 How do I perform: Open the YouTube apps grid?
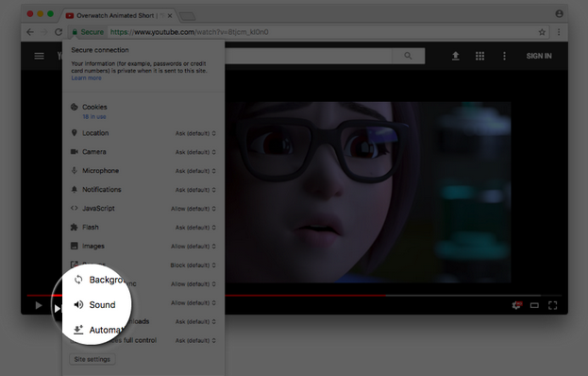pos(479,56)
